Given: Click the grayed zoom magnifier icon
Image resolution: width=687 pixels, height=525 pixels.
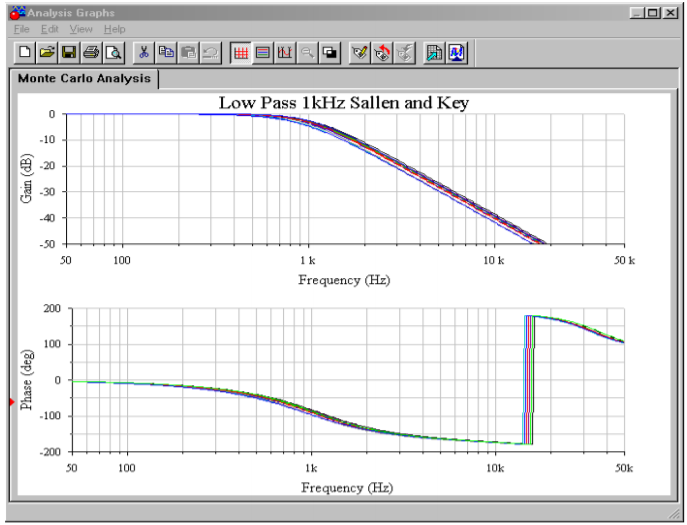Looking at the screenshot, I should click(x=308, y=53).
